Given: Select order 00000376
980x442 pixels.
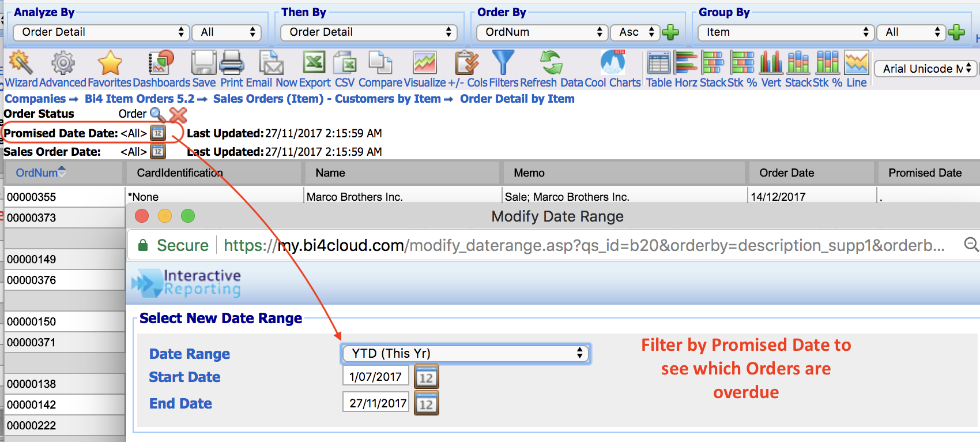Looking at the screenshot, I should 32,280.
